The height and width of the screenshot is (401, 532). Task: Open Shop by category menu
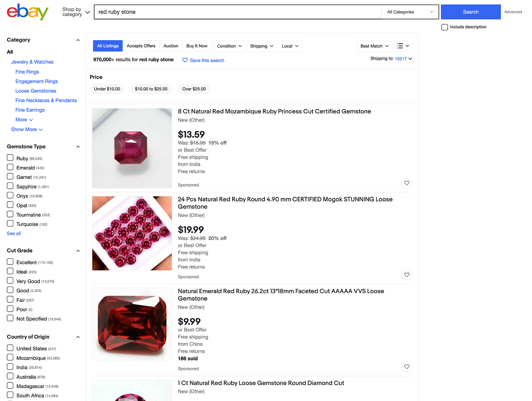[75, 12]
